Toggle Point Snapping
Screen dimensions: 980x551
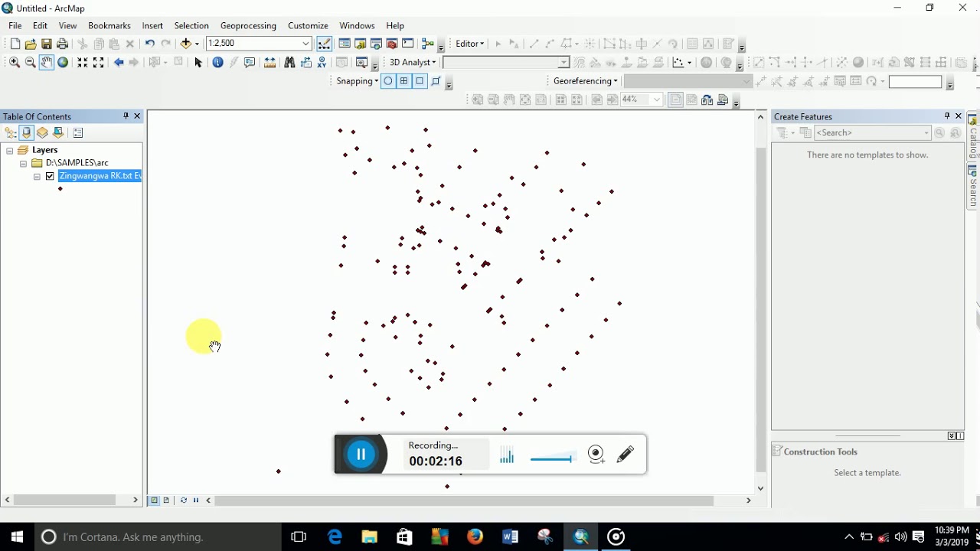pos(388,81)
